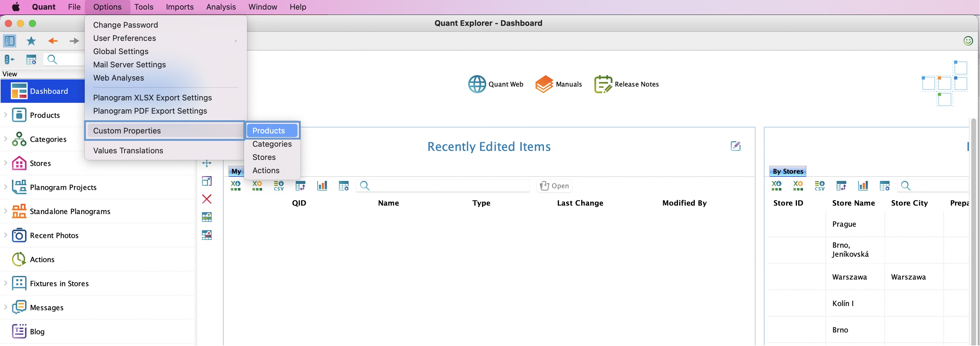Open column settings in By Stores panel
Viewport: 980px width, 346px height.
click(885, 186)
